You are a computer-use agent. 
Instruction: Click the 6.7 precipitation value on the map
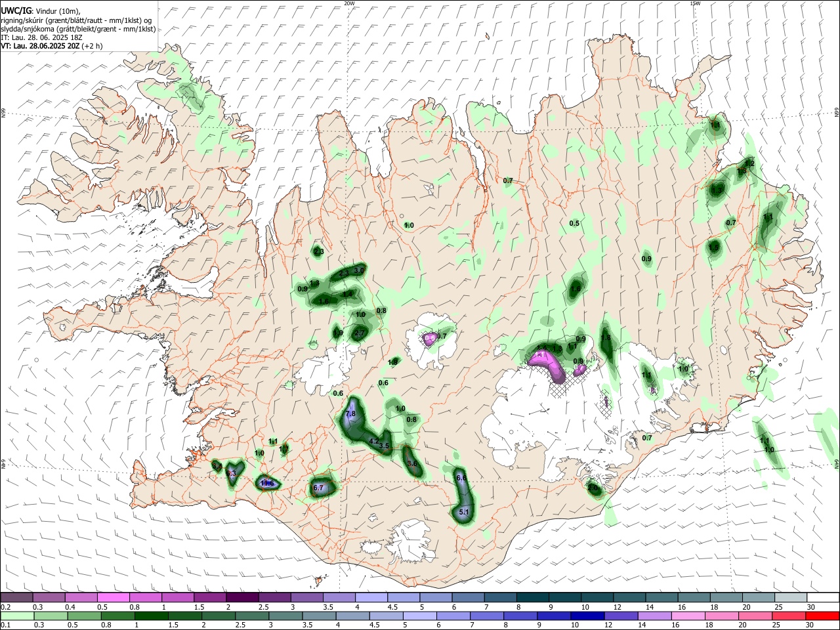pyautogui.click(x=319, y=488)
